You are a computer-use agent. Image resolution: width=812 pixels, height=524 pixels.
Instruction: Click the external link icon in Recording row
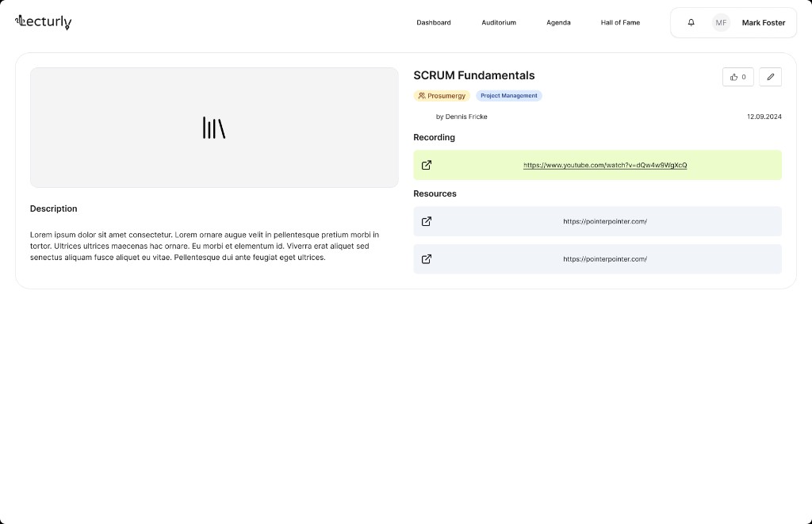pyautogui.click(x=426, y=165)
